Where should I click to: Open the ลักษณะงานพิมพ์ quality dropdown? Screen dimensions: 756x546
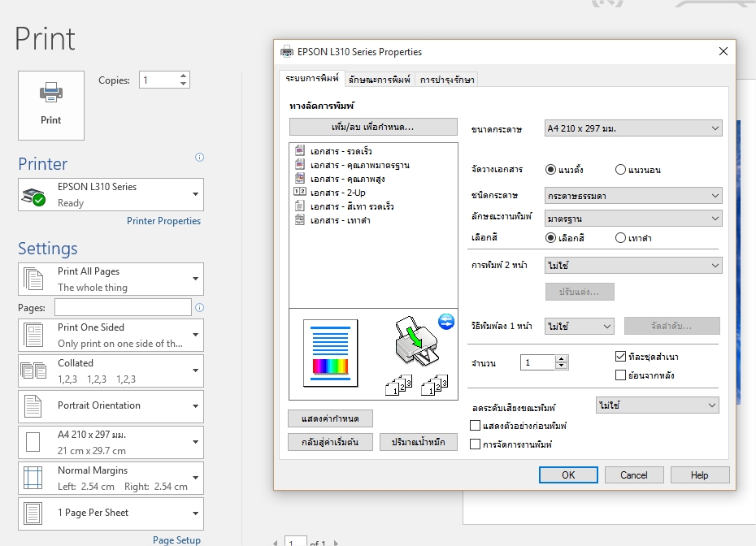[633, 219]
